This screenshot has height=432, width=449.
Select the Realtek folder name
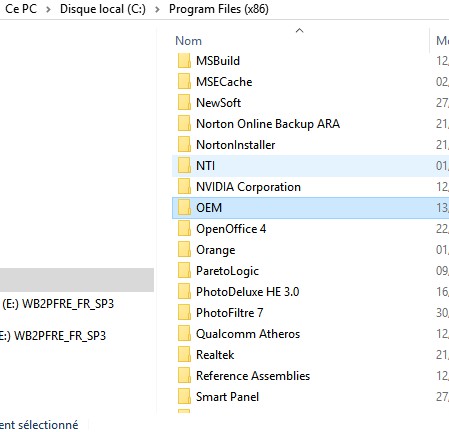pyautogui.click(x=215, y=355)
